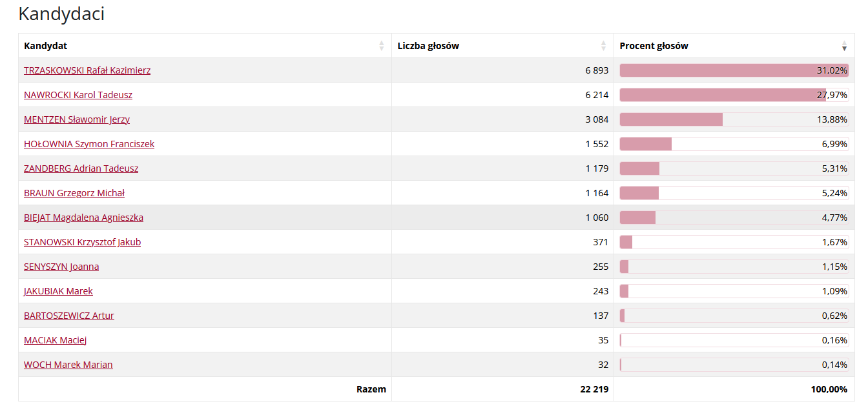Image resolution: width=868 pixels, height=406 pixels.
Task: Open SENYSZYN Joanna candidate link
Action: 61,267
